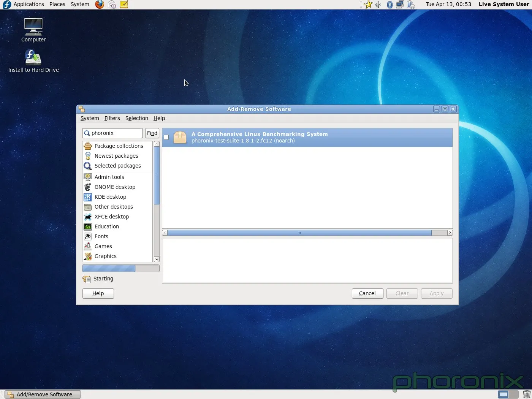Select the 'Selected packages' list entry
Image resolution: width=532 pixels, height=399 pixels.
point(117,166)
